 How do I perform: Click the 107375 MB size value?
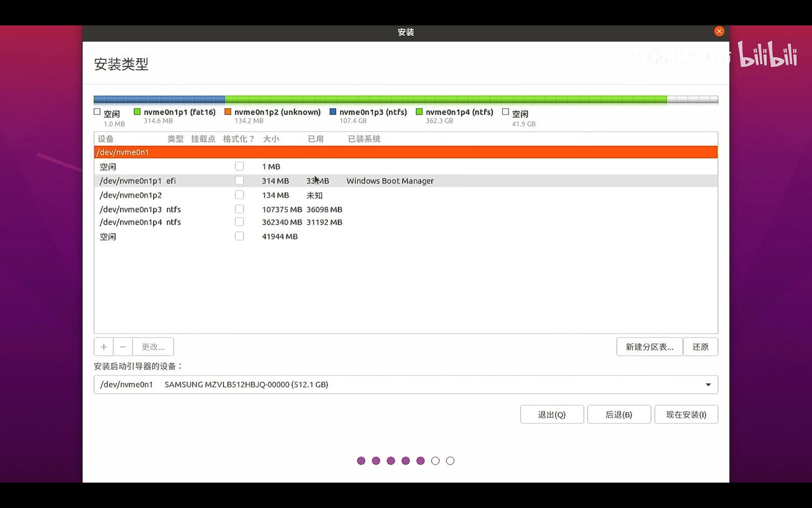(x=282, y=209)
